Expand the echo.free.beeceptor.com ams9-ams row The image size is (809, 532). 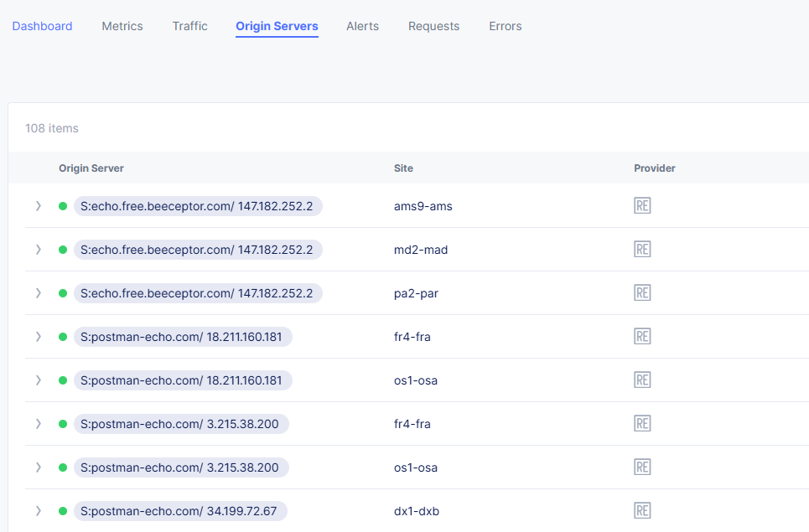point(38,205)
